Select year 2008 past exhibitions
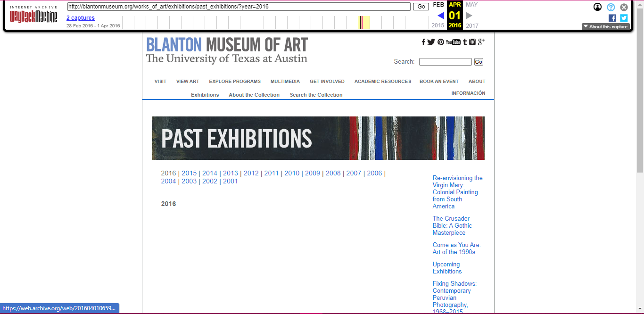The image size is (644, 314). 333,173
